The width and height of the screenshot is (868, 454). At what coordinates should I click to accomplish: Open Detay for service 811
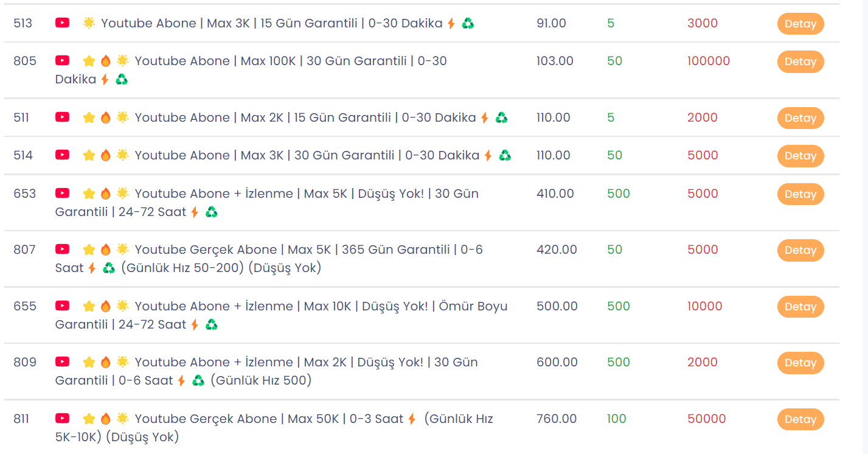[800, 419]
